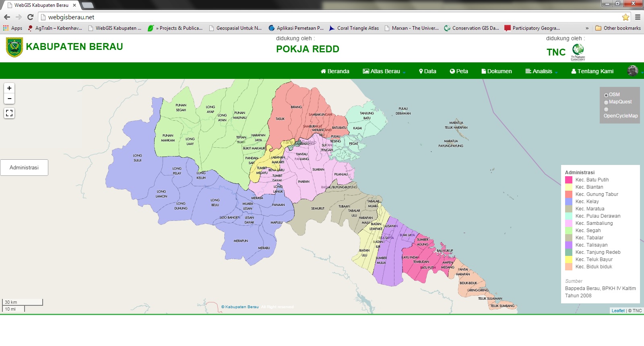Click the TNC Nature Conservancy logo
The width and height of the screenshot is (644, 346).
578,52
